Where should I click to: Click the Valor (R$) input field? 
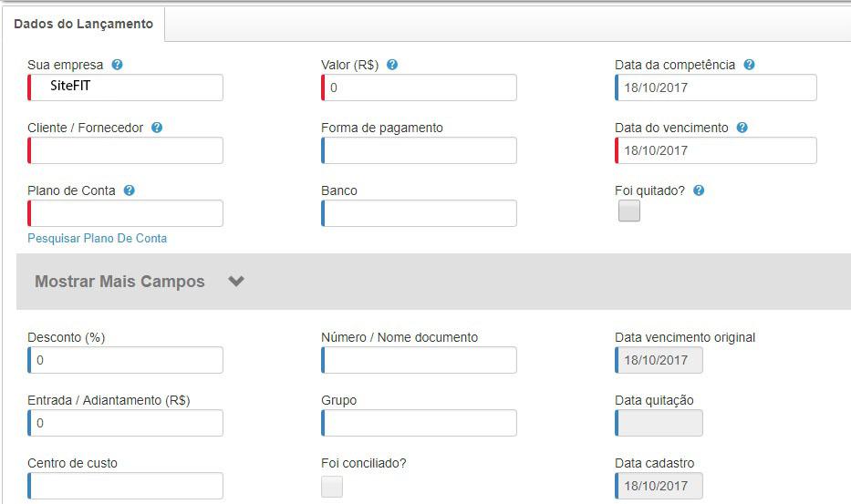point(420,87)
